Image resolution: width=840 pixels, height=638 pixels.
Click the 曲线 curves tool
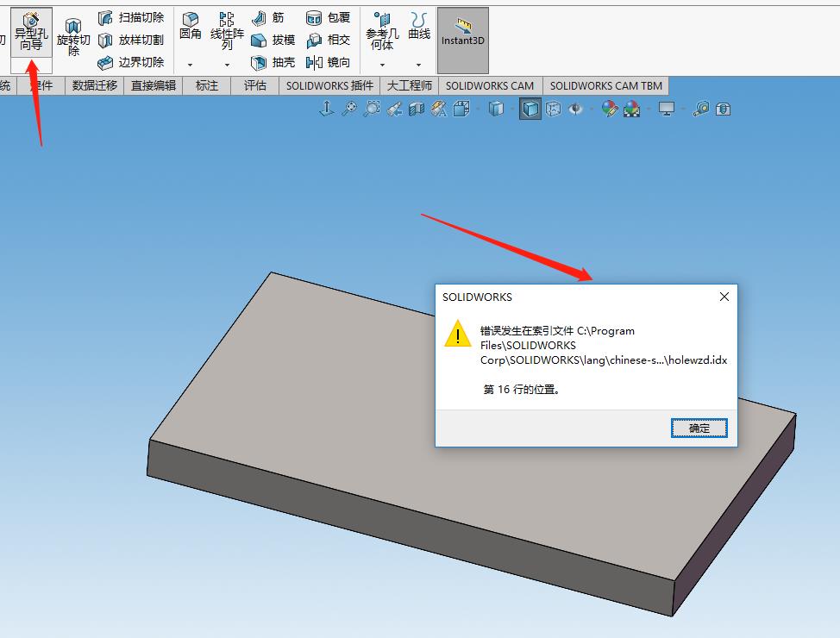click(x=419, y=27)
